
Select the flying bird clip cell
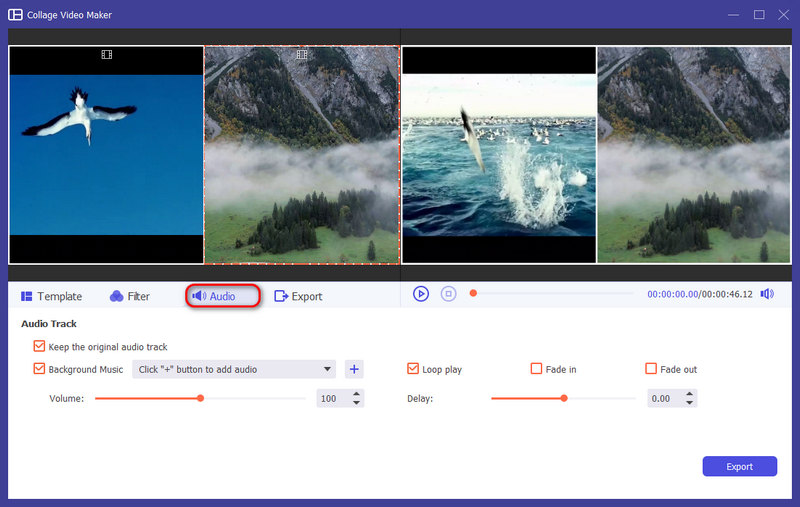point(106,155)
